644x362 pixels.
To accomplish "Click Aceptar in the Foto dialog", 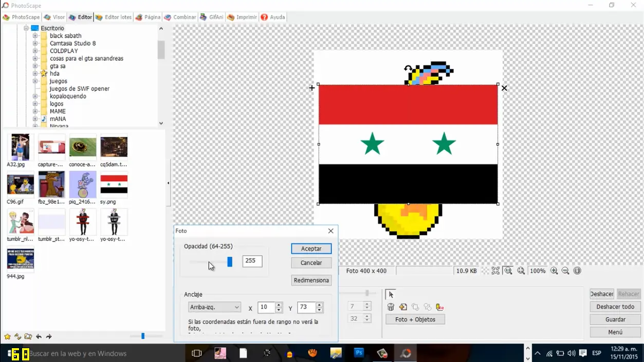I will click(x=311, y=249).
